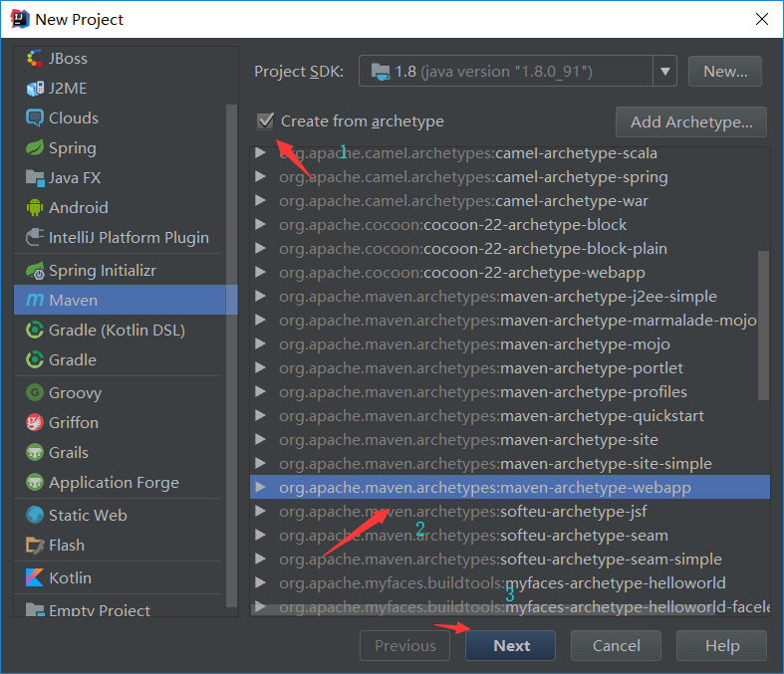Click the Next button
Screen dimensions: 784x674
(x=512, y=646)
